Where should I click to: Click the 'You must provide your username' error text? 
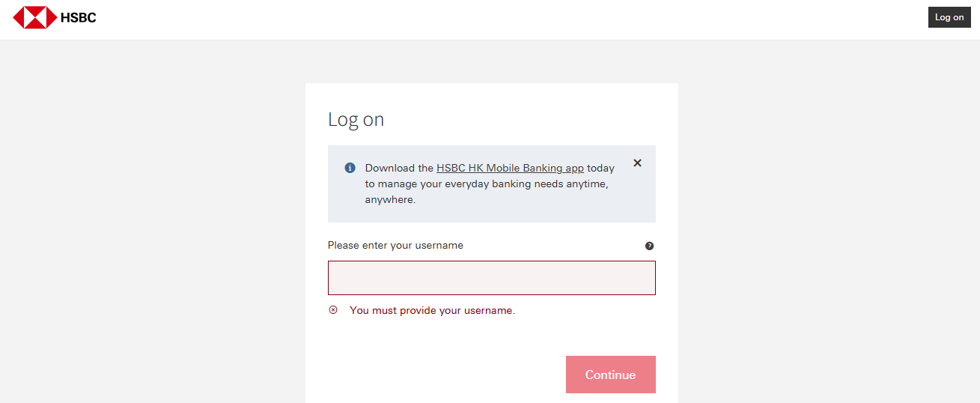pyautogui.click(x=432, y=310)
